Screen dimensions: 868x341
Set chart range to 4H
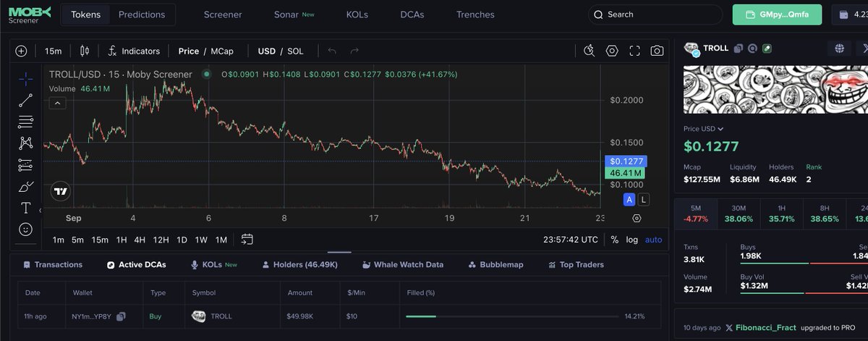[x=140, y=240]
